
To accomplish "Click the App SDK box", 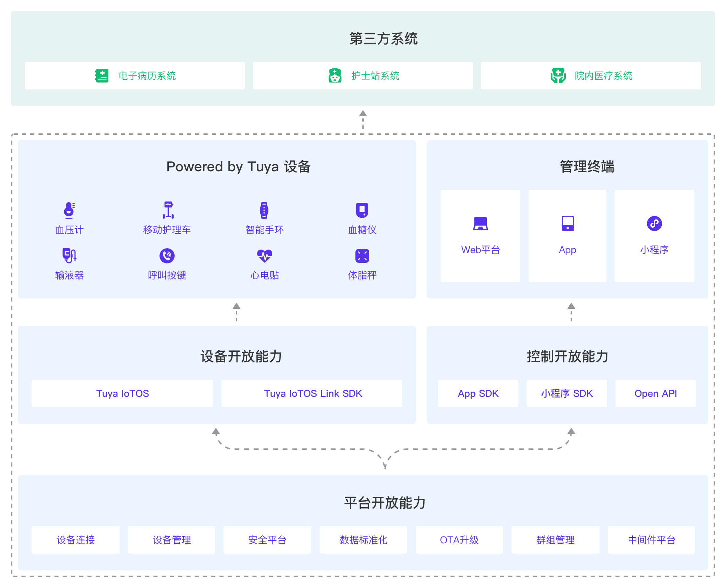I will pyautogui.click(x=478, y=393).
